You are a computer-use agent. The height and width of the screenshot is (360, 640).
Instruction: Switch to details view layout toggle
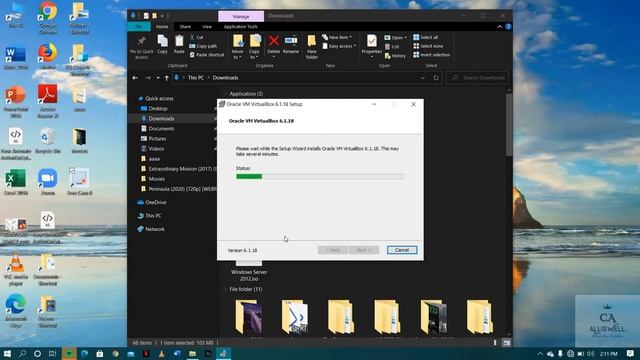pos(495,343)
